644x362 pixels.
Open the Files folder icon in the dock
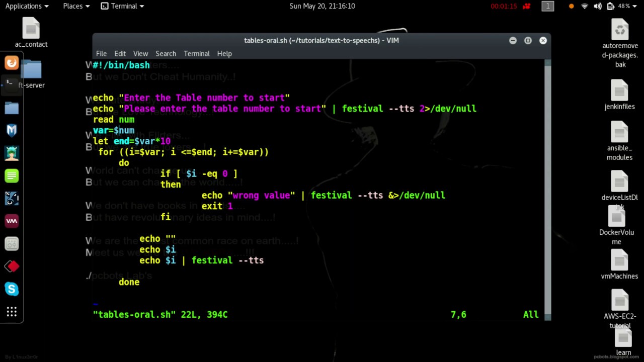pyautogui.click(x=12, y=108)
